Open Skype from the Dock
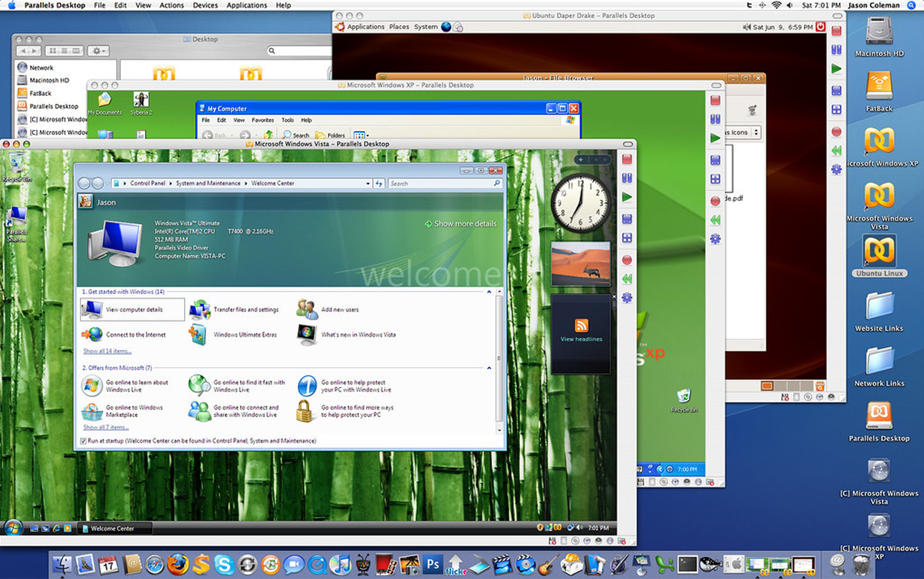Screen dimensions: 924x579 click(223, 564)
